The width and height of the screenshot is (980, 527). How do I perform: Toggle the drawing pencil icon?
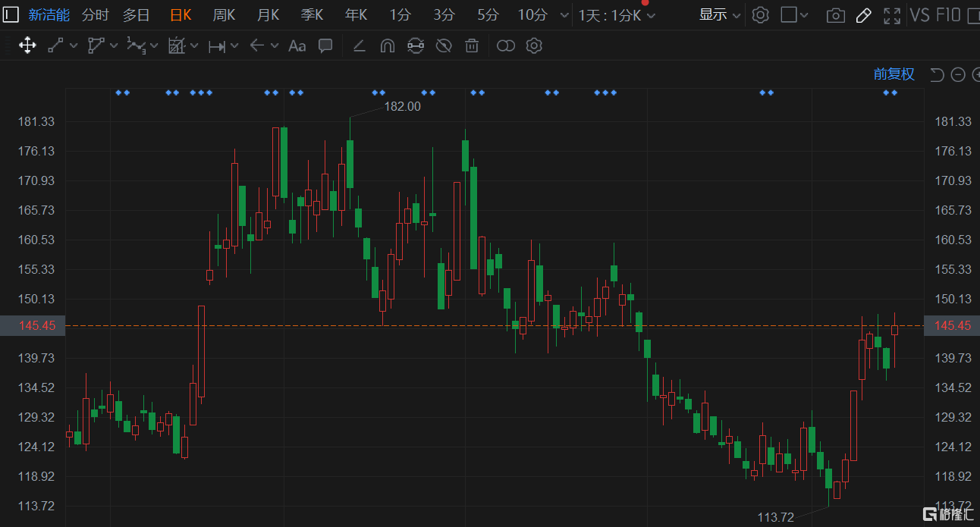(863, 15)
